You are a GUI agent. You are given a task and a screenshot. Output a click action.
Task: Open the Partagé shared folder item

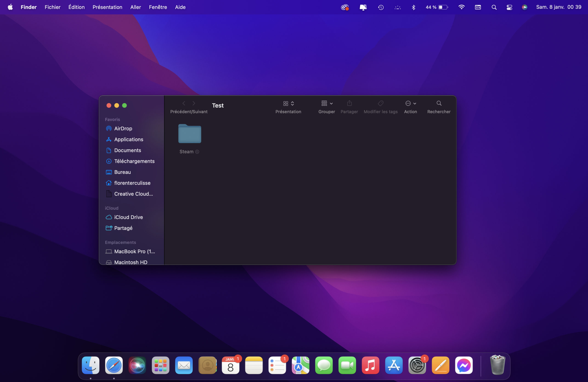123,228
